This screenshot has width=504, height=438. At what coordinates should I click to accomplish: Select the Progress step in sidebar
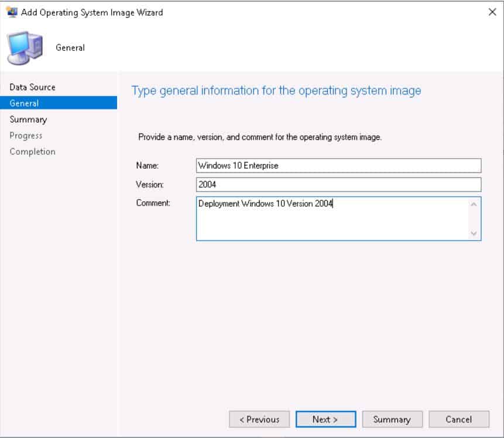pos(26,135)
